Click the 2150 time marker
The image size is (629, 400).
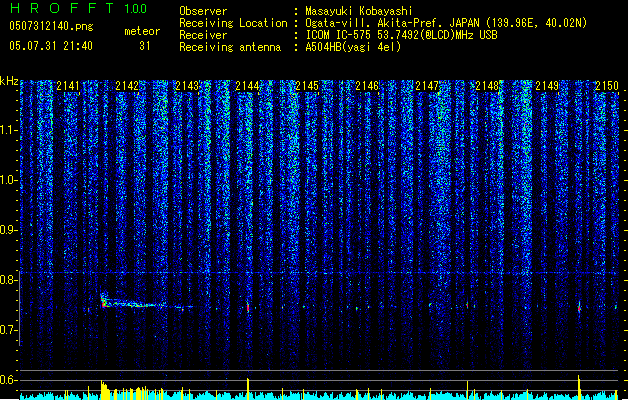(607, 86)
